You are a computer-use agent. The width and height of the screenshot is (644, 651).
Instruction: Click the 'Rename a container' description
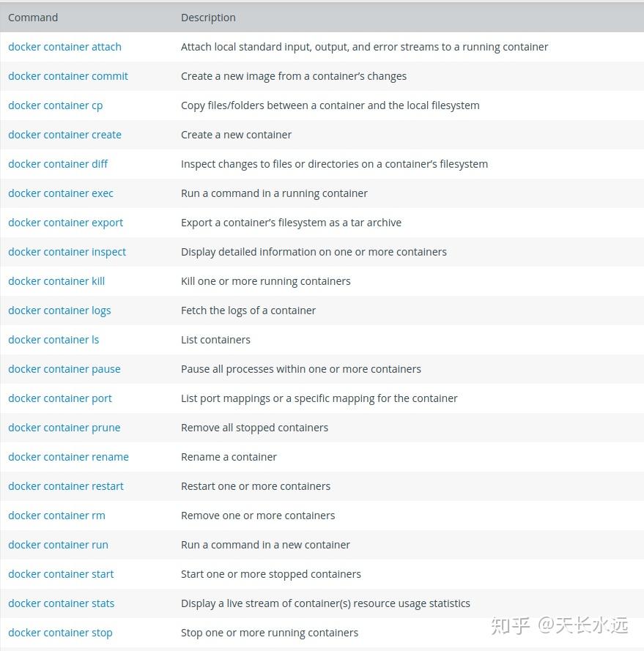click(x=229, y=457)
